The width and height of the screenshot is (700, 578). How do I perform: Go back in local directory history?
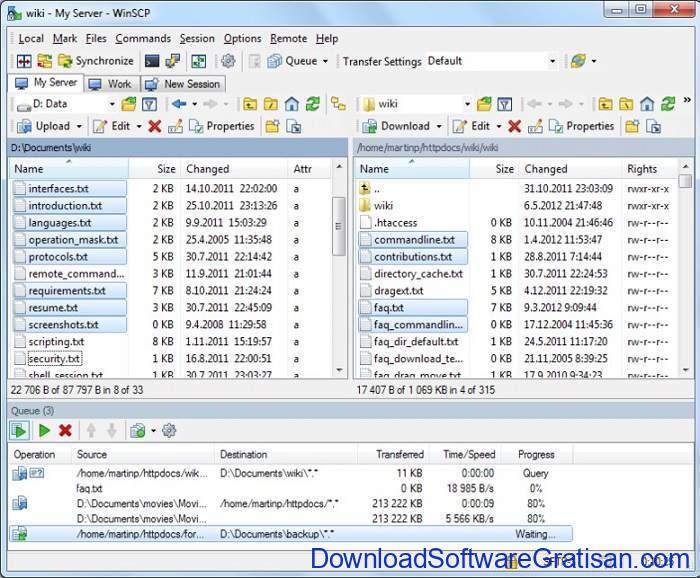179,104
